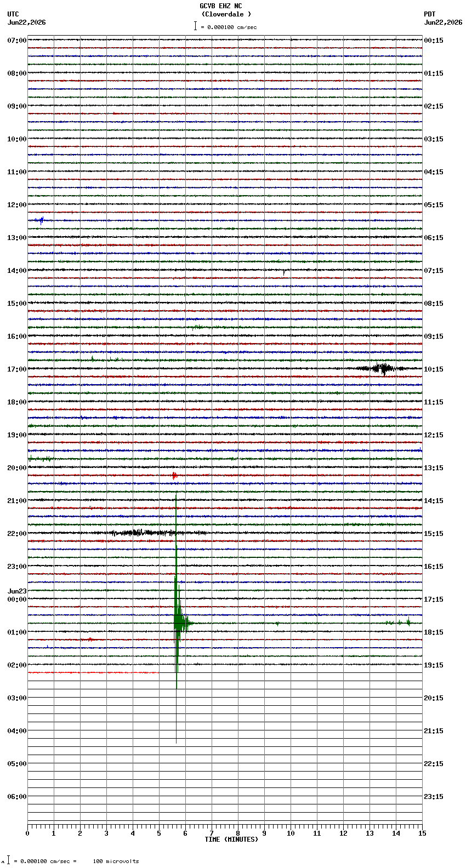Click the 09:15 PDT time label
The image size is (466, 868).
(434, 336)
